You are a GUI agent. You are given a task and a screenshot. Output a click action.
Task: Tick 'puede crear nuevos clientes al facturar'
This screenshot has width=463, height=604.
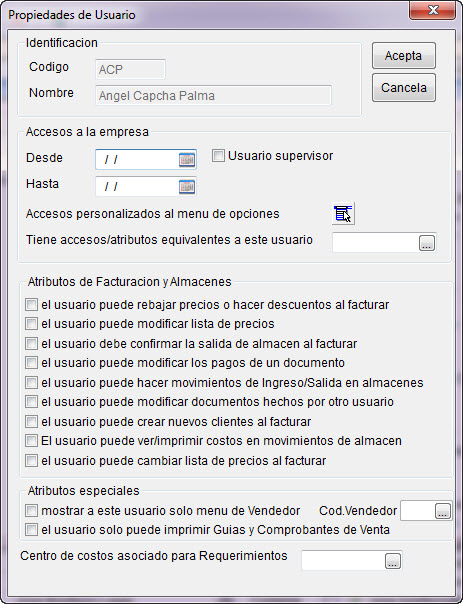click(31, 421)
